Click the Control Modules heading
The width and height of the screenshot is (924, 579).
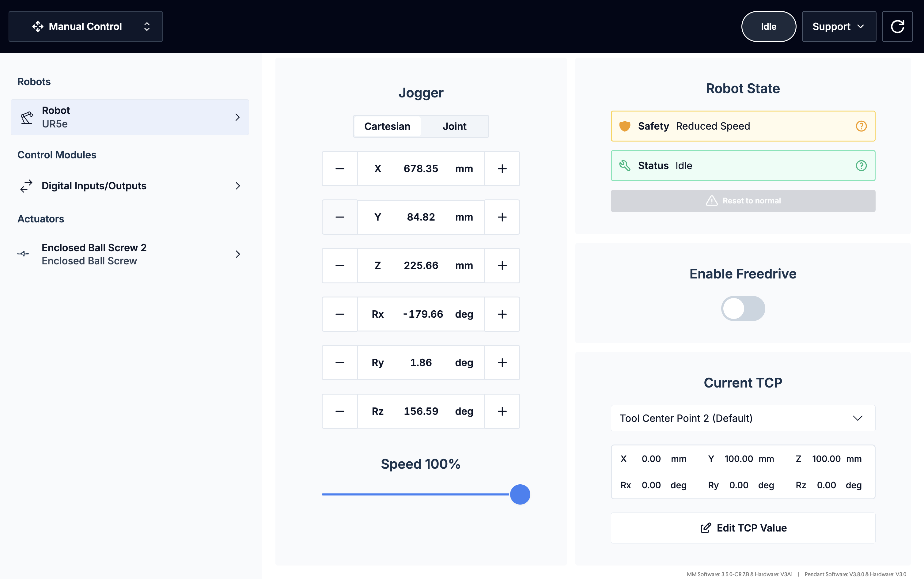click(x=57, y=155)
